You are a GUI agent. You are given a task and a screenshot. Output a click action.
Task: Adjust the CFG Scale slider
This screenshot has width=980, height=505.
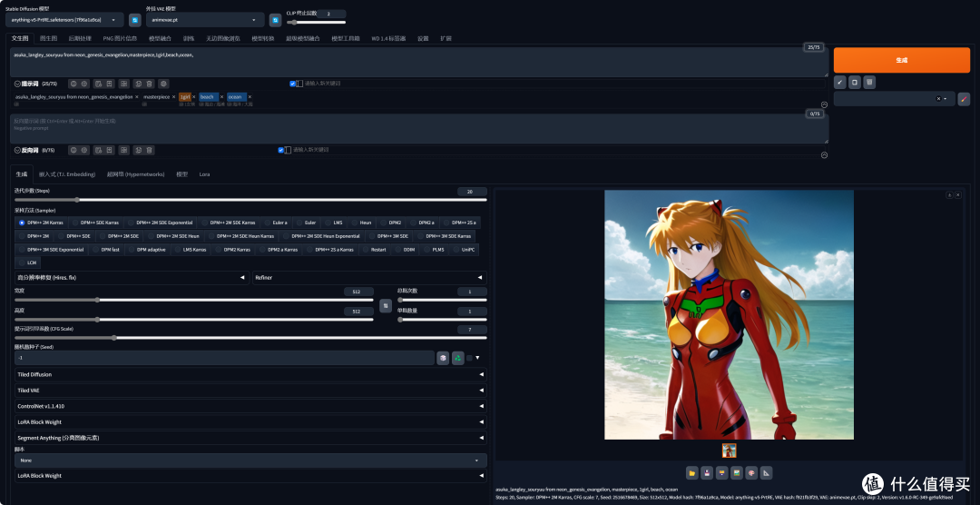250,338
